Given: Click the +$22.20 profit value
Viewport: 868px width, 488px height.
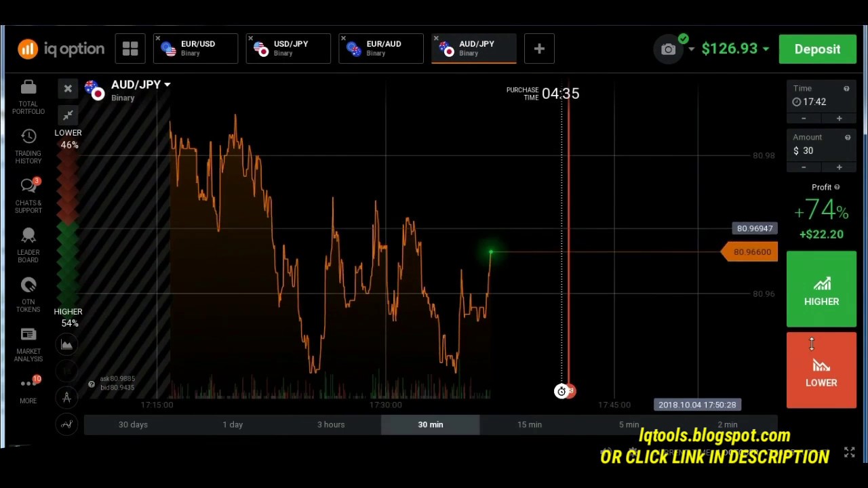Looking at the screenshot, I should click(x=821, y=235).
